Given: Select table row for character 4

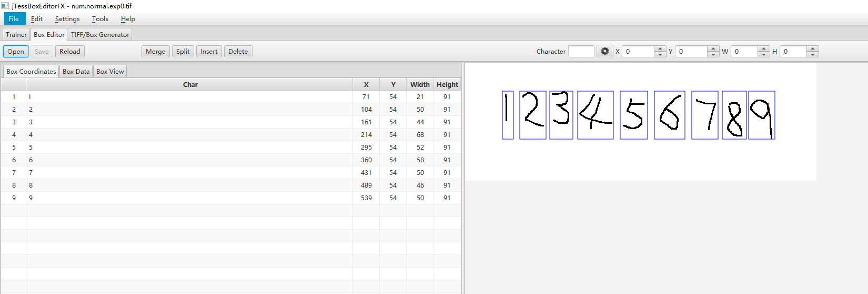Looking at the screenshot, I should coord(189,135).
